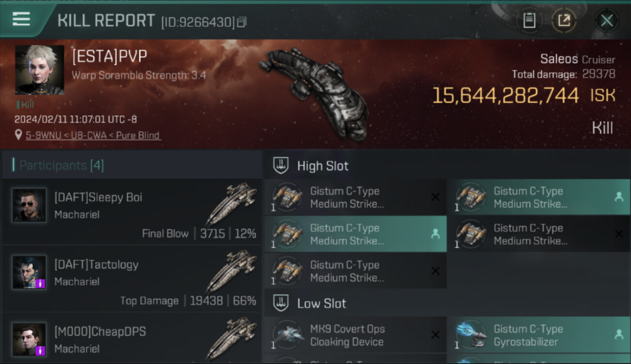Select Tactology's pilot portrait
Image resolution: width=631 pixels, height=364 pixels.
coord(29,272)
